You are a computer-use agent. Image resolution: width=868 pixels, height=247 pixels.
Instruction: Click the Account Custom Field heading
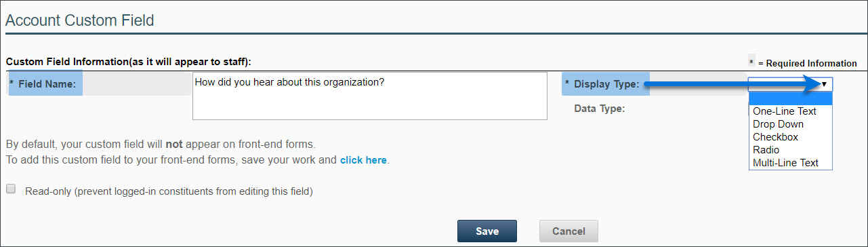click(80, 20)
